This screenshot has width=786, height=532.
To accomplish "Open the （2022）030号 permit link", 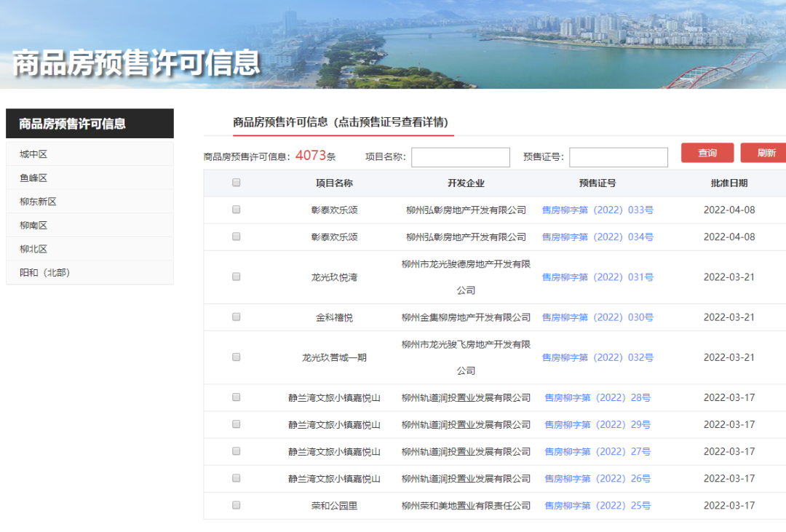I will [x=598, y=317].
